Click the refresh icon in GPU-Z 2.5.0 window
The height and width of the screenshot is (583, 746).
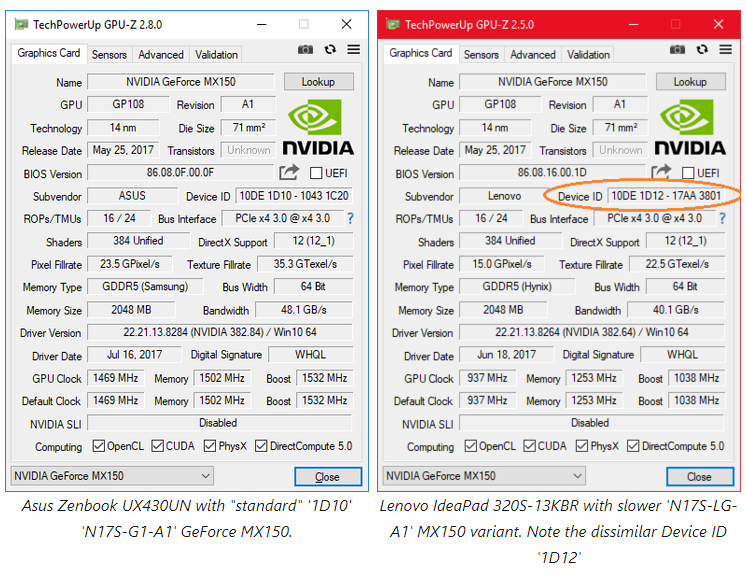[x=702, y=49]
